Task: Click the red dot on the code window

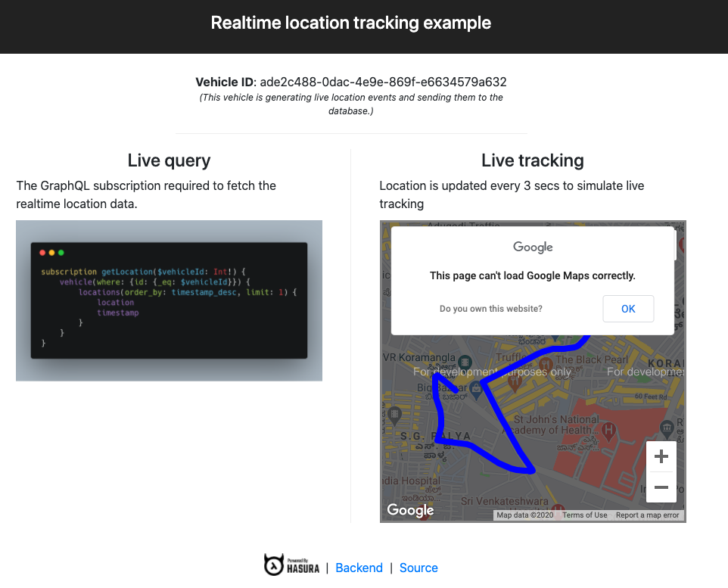Action: tap(43, 252)
